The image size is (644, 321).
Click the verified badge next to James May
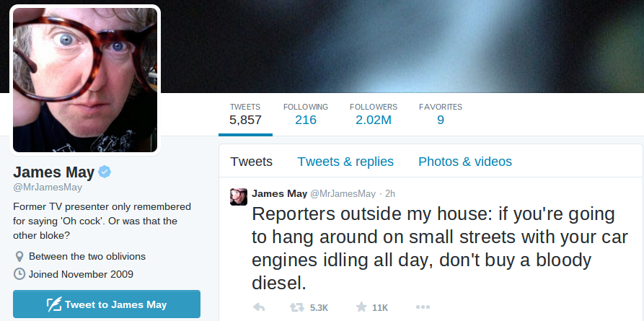point(105,172)
